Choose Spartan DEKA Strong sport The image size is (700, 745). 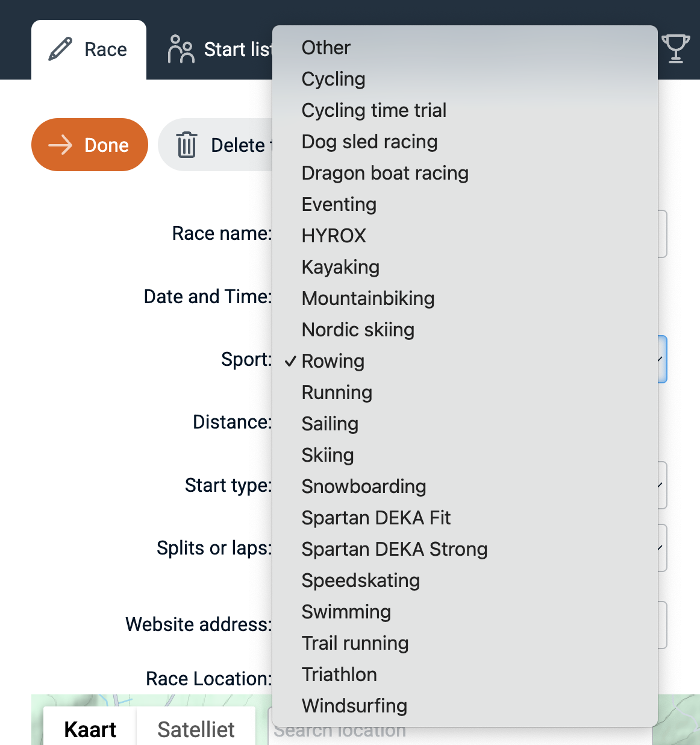click(x=395, y=549)
